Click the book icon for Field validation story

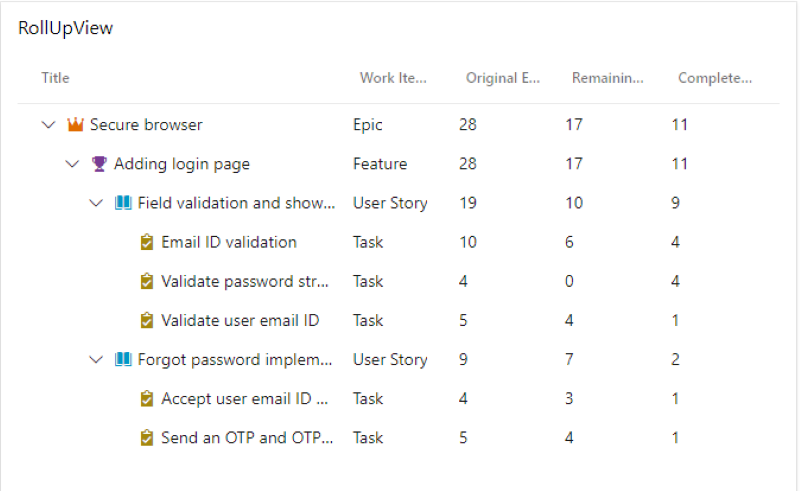123,203
